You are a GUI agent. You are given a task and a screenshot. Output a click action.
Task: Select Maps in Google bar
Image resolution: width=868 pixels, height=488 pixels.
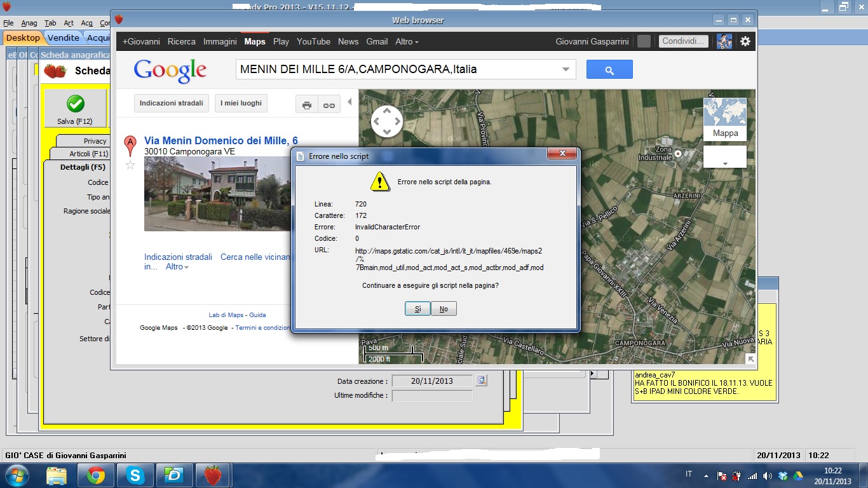coord(255,41)
